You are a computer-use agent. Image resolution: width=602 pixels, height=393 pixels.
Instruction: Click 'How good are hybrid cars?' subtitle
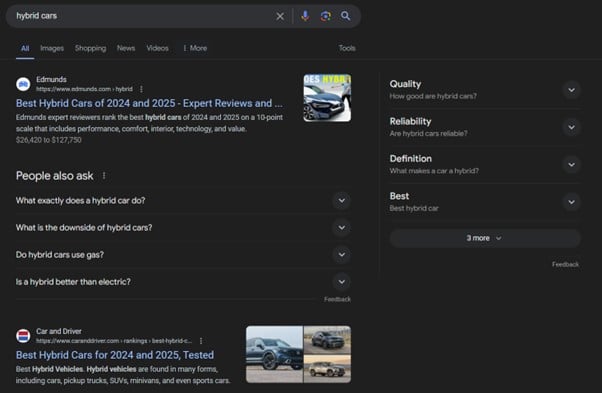[x=433, y=96]
